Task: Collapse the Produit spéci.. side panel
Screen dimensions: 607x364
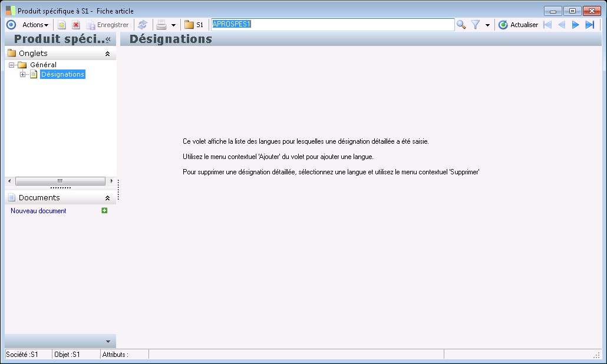Action: tap(108, 39)
